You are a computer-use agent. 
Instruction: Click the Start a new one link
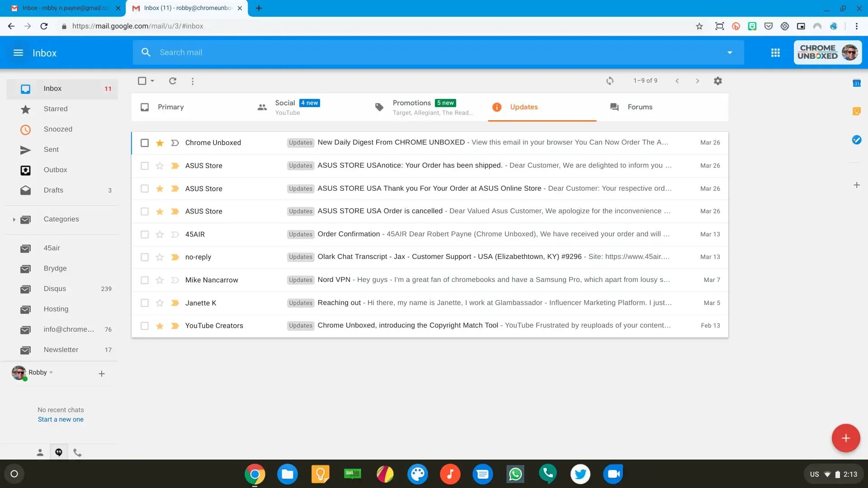pos(61,419)
